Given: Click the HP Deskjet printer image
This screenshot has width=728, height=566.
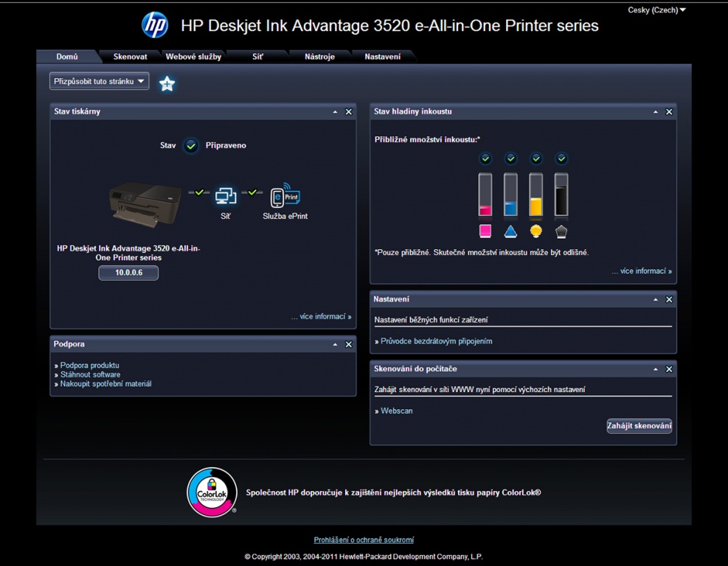Looking at the screenshot, I should click(x=145, y=203).
